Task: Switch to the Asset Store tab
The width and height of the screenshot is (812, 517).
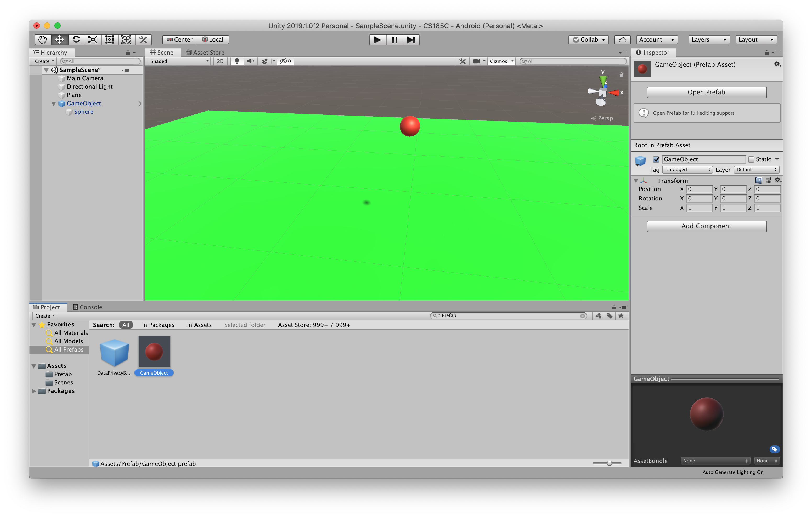Action: 205,52
